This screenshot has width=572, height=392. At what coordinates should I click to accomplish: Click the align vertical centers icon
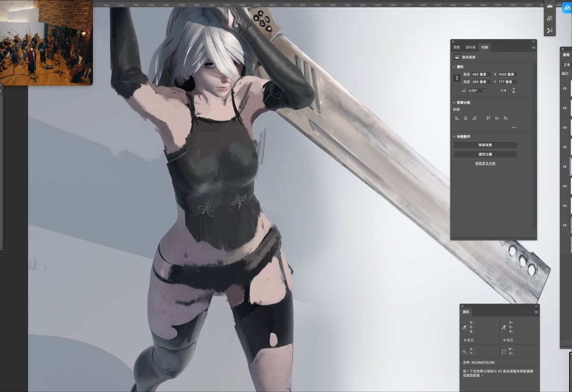pyautogui.click(x=497, y=118)
